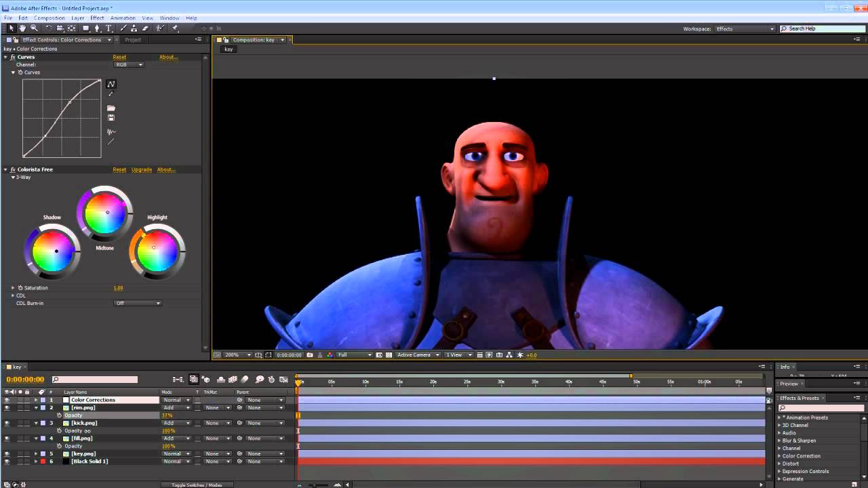Take snapshot with camera icon in viewer
Image resolution: width=868 pixels, height=488 pixels.
click(x=310, y=355)
